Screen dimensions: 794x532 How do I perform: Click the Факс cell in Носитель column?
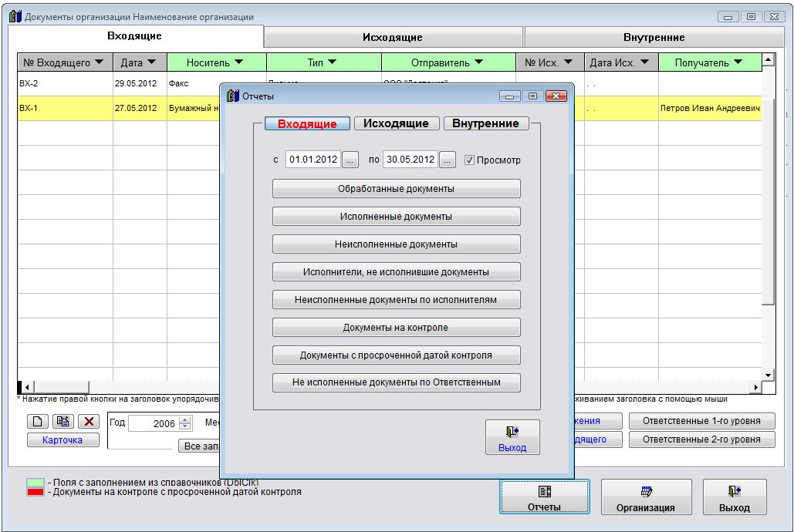pos(194,83)
